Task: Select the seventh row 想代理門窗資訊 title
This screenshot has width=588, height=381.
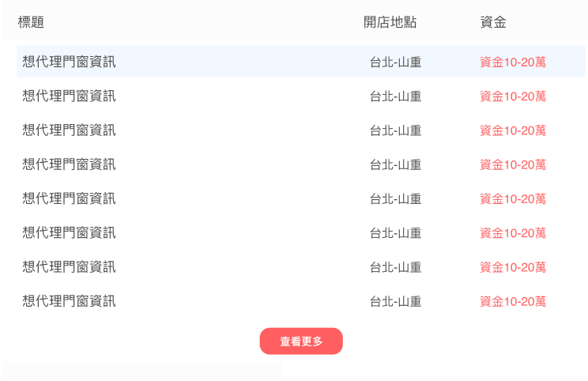Action: click(69, 267)
